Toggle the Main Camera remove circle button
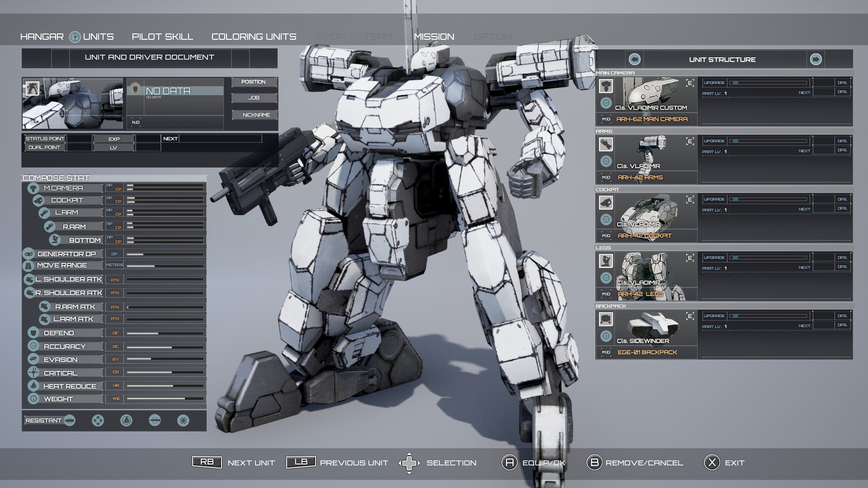Image resolution: width=868 pixels, height=488 pixels. click(606, 103)
